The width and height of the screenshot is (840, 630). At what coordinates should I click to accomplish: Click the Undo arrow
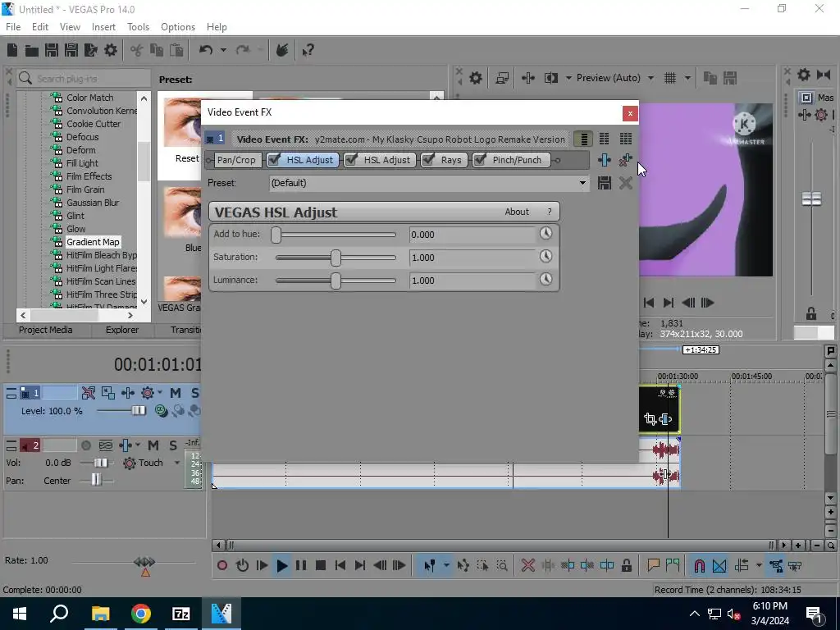click(206, 50)
